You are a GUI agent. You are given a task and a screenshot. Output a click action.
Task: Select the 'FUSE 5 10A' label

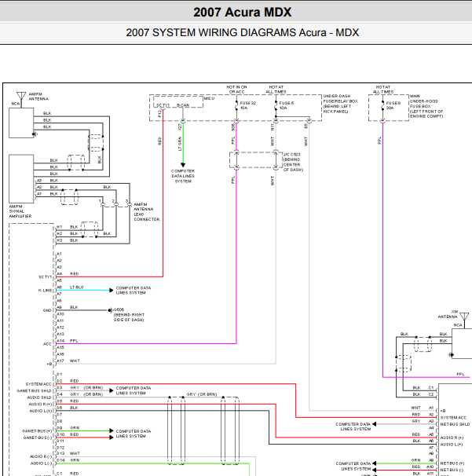(x=286, y=105)
